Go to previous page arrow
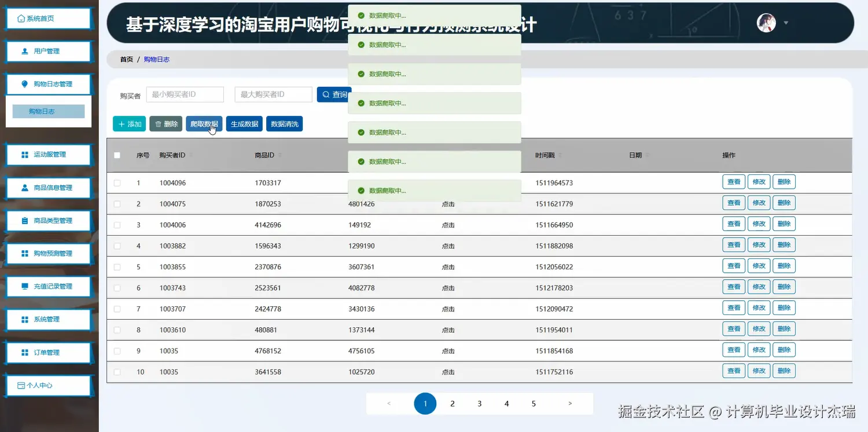868x432 pixels. pyautogui.click(x=389, y=404)
